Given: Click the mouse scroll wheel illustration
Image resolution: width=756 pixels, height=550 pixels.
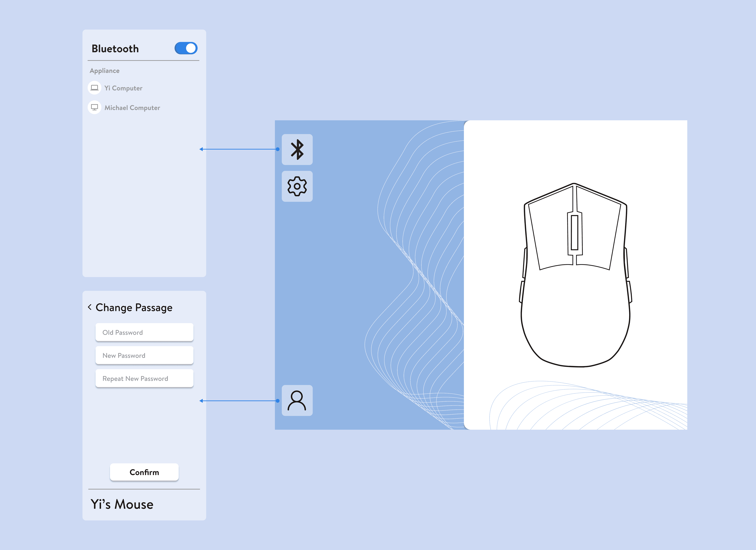Looking at the screenshot, I should [x=574, y=233].
